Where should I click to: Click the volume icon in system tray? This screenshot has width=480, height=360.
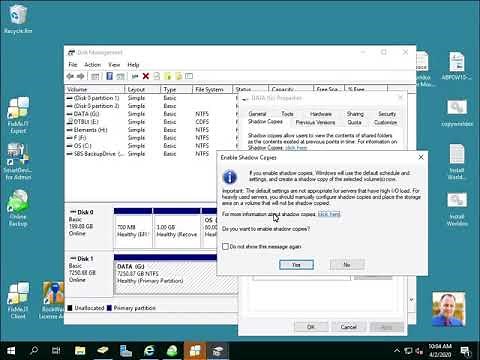[419, 351]
